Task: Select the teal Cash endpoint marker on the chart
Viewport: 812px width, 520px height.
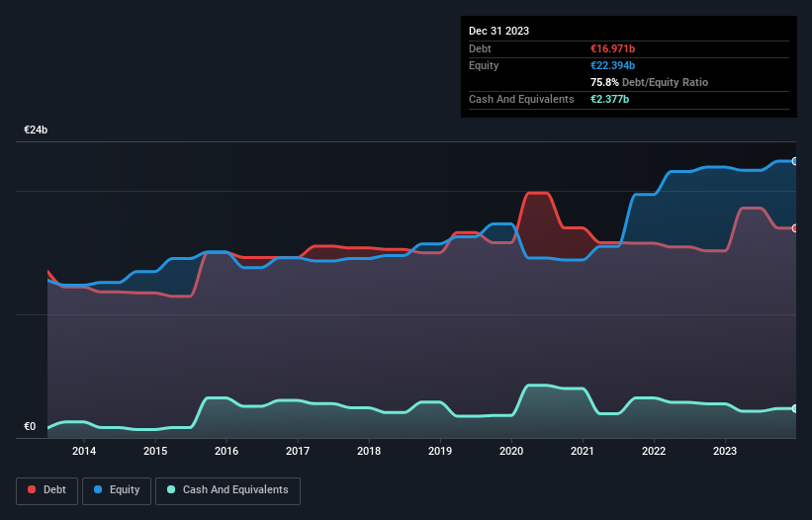Action: coord(795,408)
